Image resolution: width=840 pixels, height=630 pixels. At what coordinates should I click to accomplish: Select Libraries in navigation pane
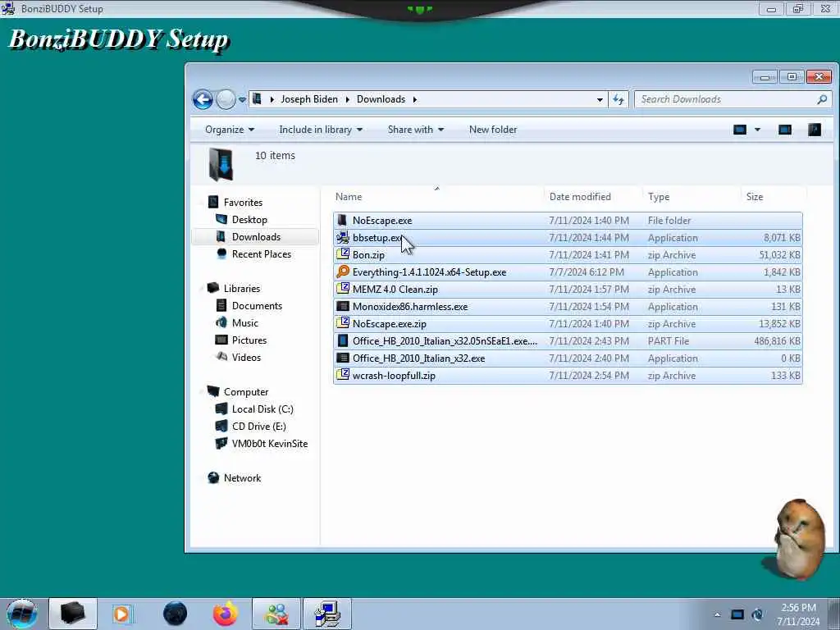tap(242, 288)
